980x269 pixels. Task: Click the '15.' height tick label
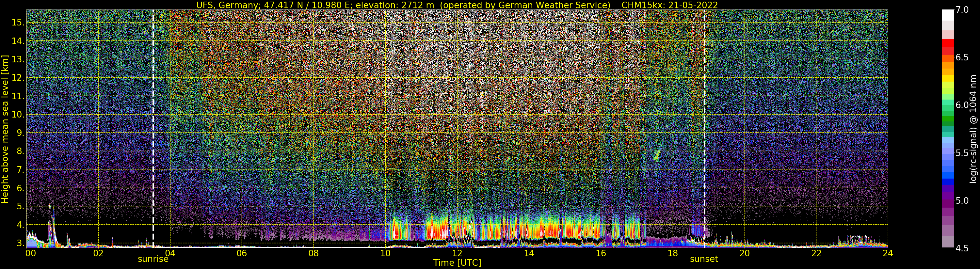[18, 23]
